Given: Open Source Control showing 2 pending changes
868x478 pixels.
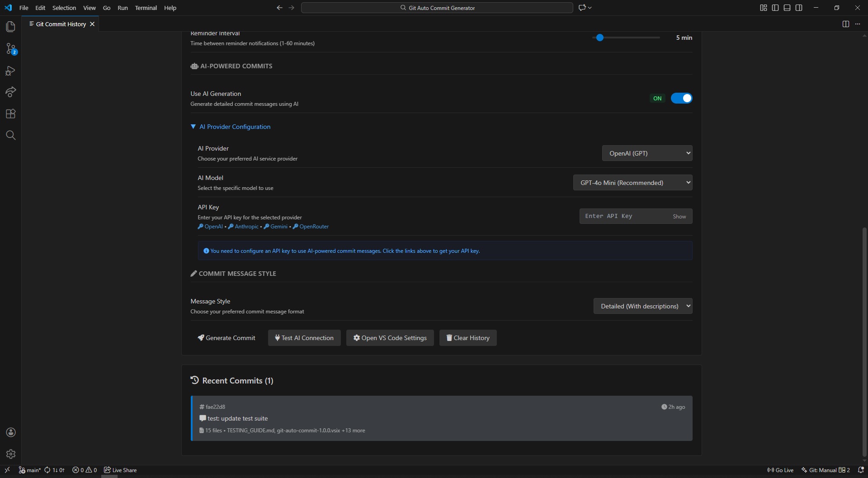Looking at the screenshot, I should (x=10, y=49).
